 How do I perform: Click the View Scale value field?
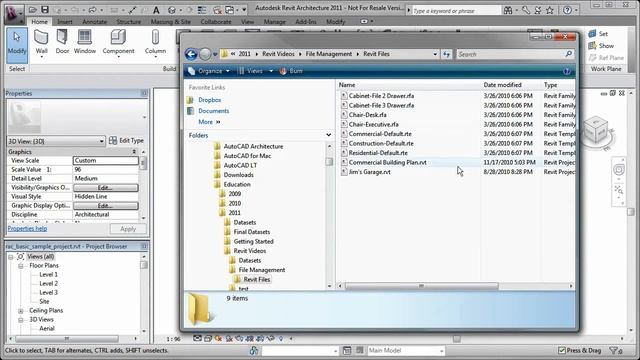point(106,161)
